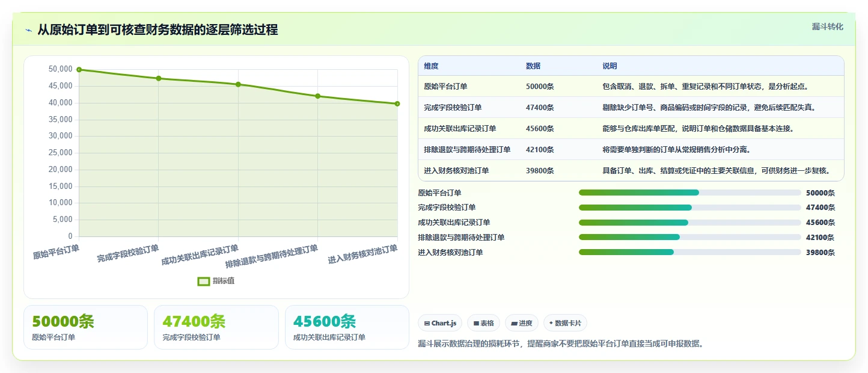Select the 表格 tag

pyautogui.click(x=484, y=323)
